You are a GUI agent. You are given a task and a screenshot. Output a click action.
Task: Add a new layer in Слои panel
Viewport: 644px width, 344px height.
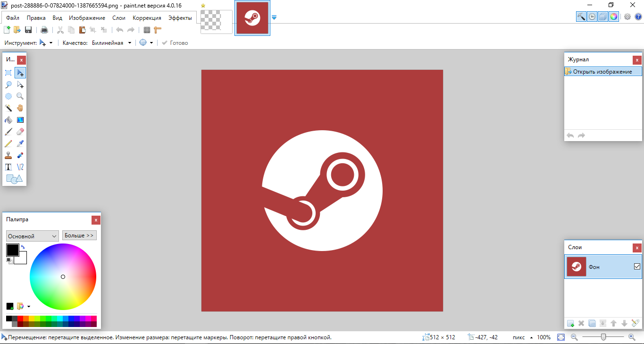(570, 323)
